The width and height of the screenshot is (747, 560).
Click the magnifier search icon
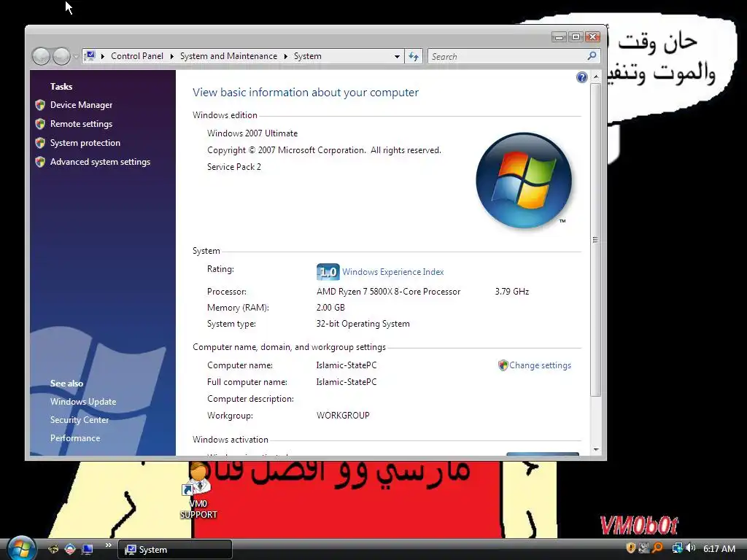pyautogui.click(x=592, y=56)
